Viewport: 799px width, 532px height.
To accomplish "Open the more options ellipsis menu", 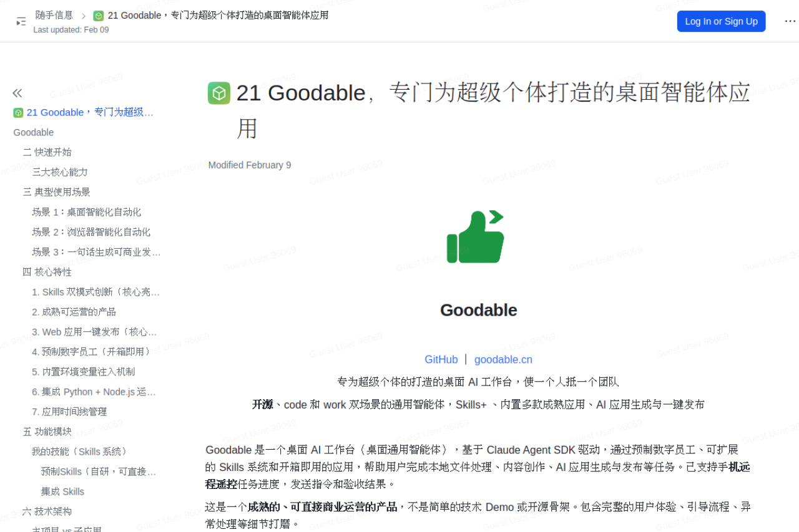I will 790,21.
